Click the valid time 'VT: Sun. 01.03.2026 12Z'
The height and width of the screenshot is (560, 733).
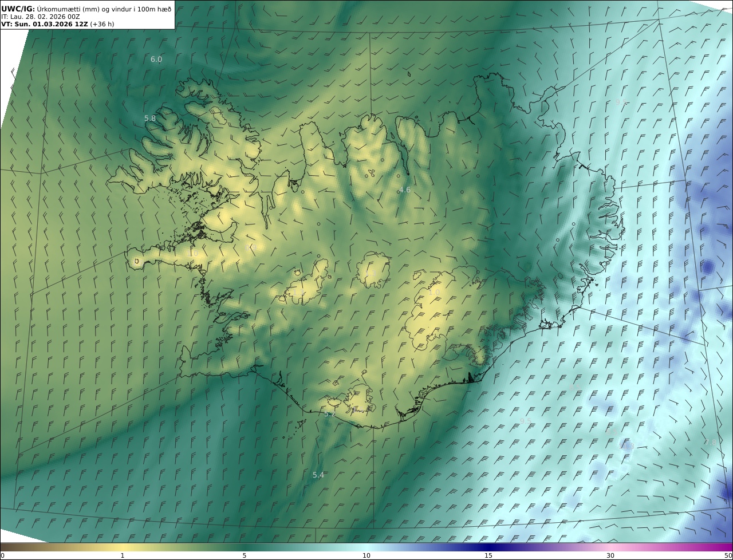(x=45, y=24)
